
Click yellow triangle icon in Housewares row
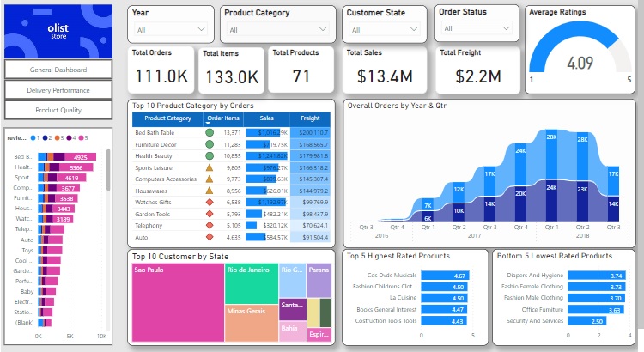point(210,191)
